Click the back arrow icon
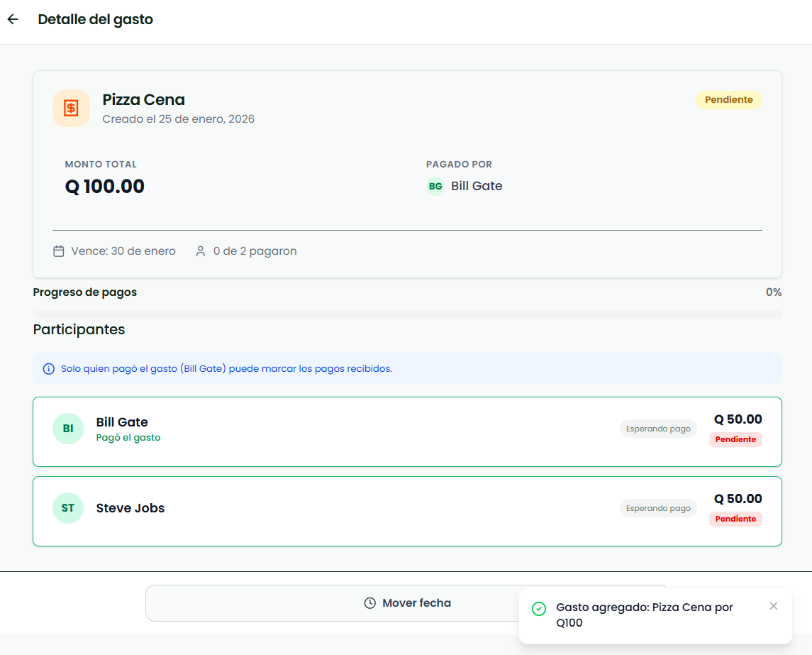Image resolution: width=812 pixels, height=655 pixels. click(13, 19)
